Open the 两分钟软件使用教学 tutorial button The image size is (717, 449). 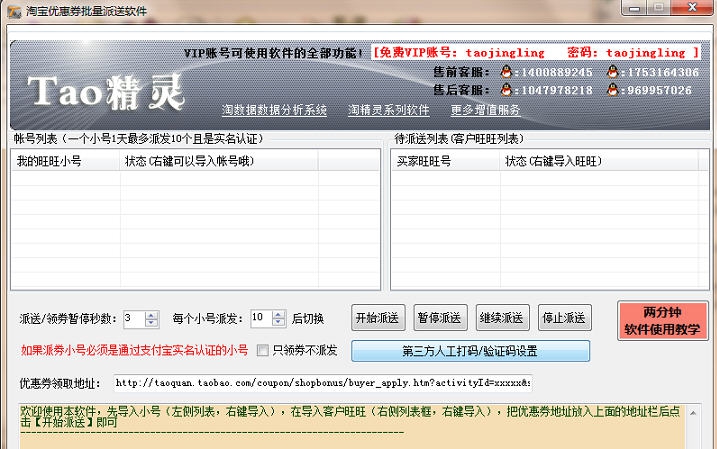click(663, 321)
